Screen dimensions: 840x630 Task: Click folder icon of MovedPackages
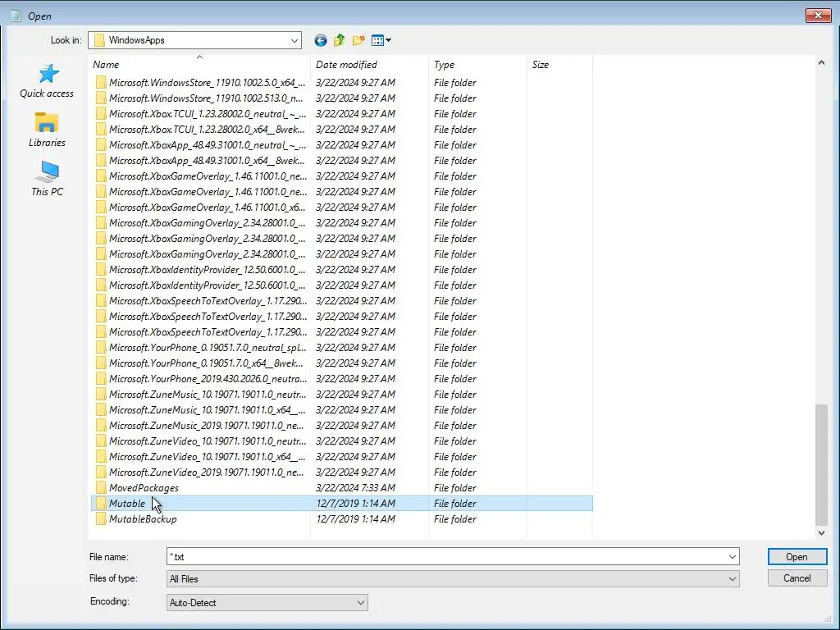point(101,487)
